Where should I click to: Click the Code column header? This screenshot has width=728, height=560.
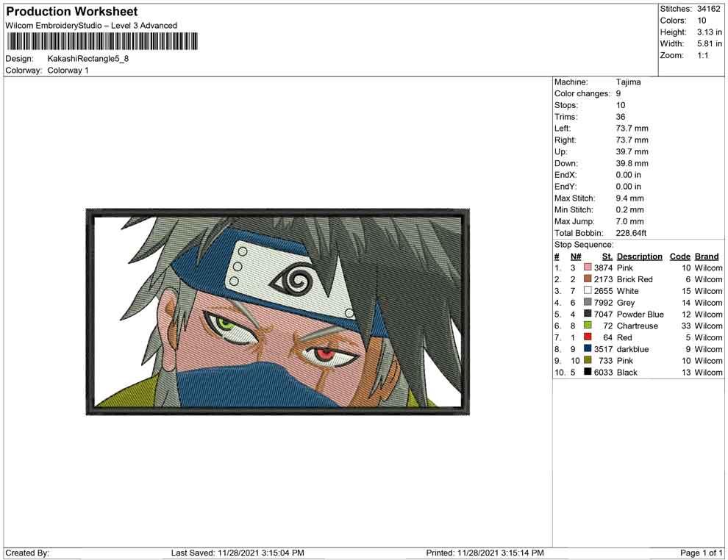(679, 256)
